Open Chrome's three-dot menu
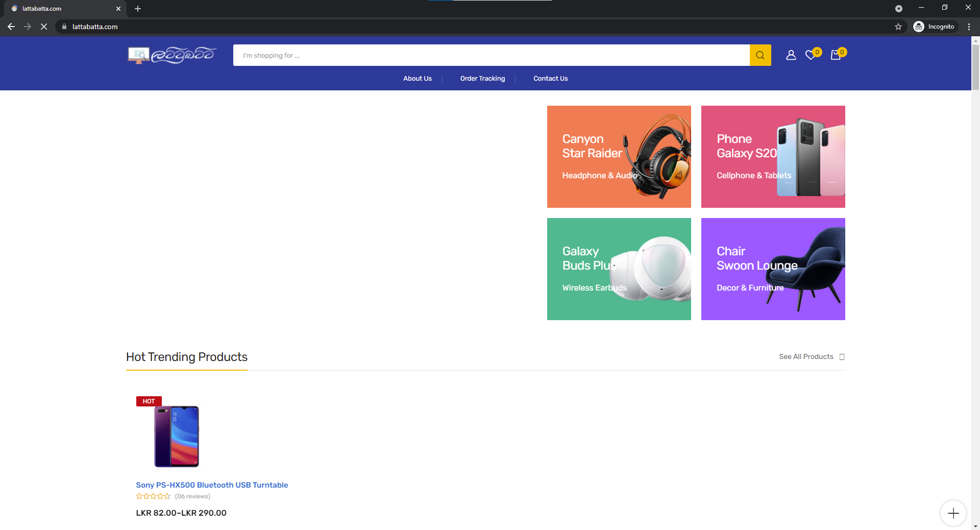This screenshot has height=530, width=980. tap(969, 27)
